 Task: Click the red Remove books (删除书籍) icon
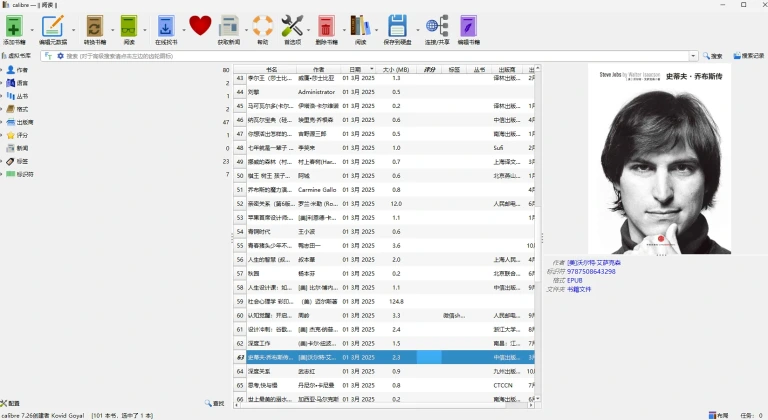pyautogui.click(x=326, y=26)
